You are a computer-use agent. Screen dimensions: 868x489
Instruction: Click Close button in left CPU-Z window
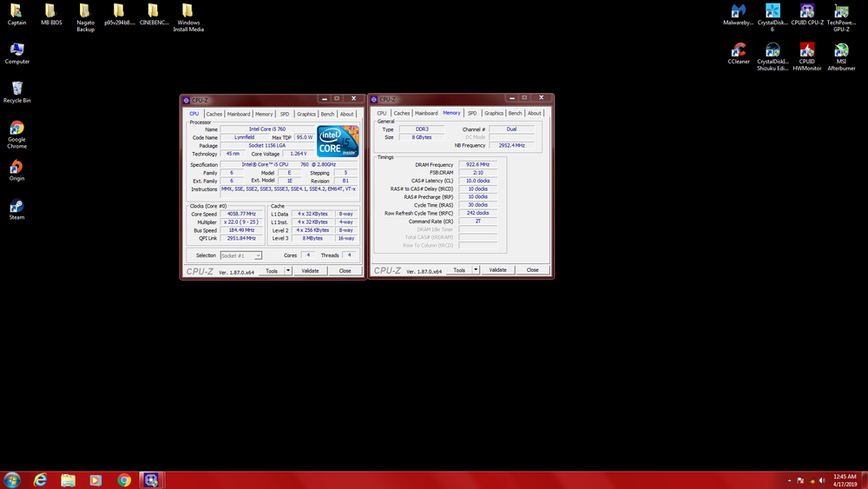point(345,271)
